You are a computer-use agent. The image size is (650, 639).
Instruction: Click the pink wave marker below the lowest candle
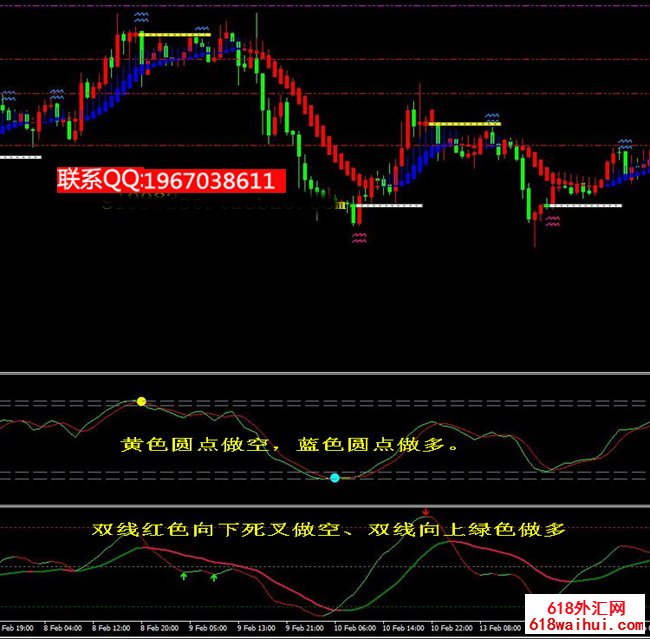(359, 238)
